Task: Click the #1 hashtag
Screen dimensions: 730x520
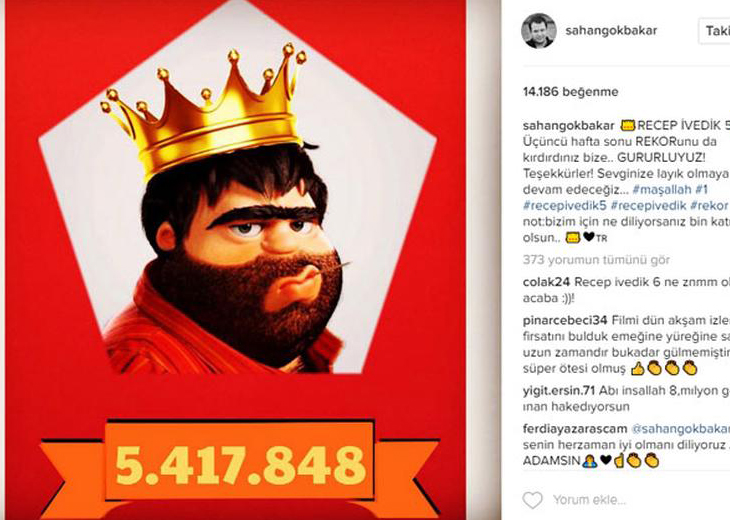Action: 702,189
